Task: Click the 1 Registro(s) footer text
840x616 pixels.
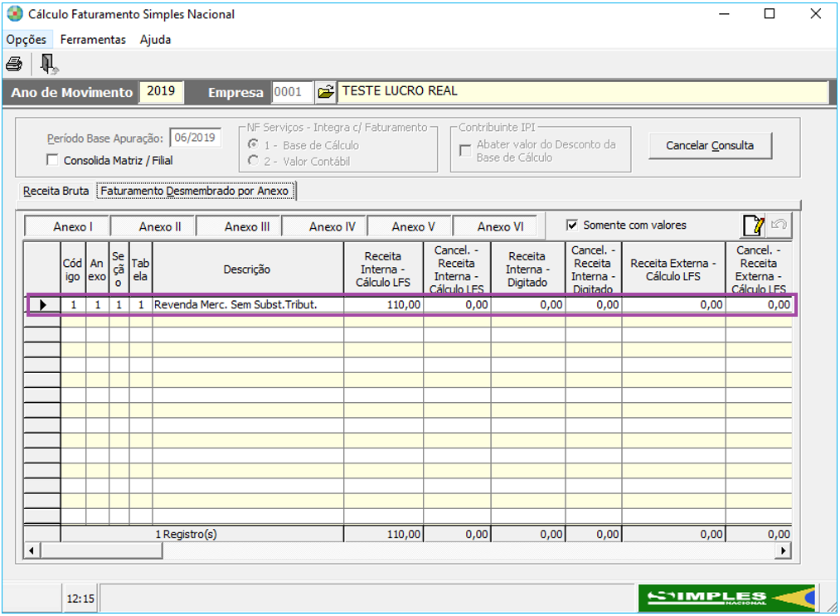Action: 187,534
